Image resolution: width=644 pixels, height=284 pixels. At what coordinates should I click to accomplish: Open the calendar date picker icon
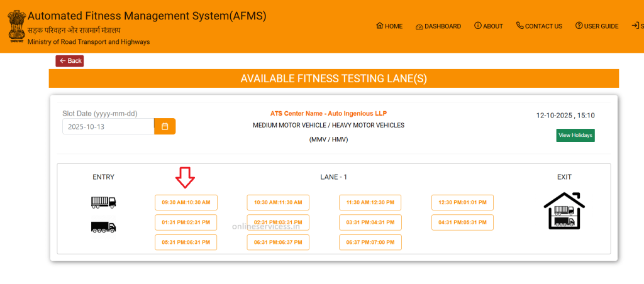tap(165, 126)
